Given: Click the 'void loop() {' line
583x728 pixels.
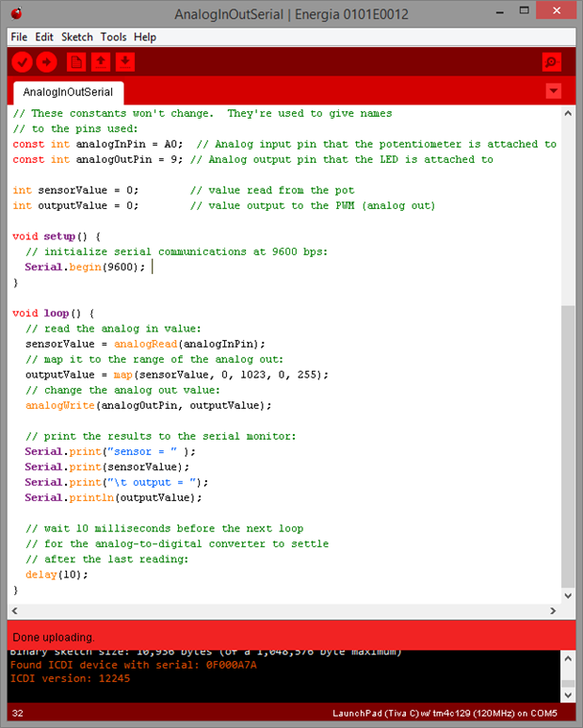Looking at the screenshot, I should [x=54, y=314].
